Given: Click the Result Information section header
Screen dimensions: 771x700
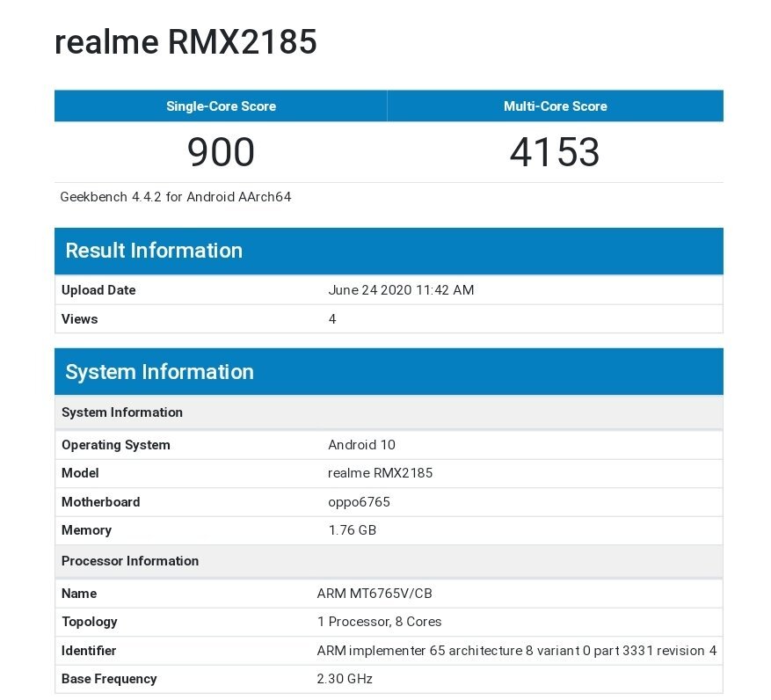Looking at the screenshot, I should click(389, 251).
